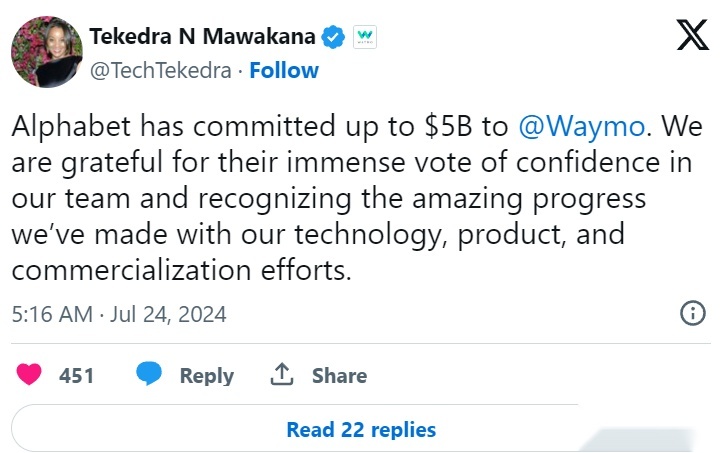Click the share upload arrow icon
723x453 pixels.
point(282,374)
